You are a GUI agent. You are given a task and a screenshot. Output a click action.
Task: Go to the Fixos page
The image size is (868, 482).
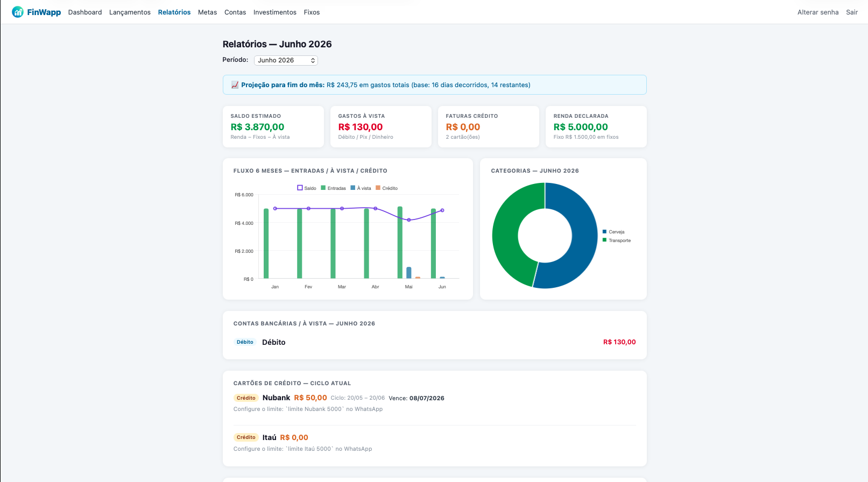tap(312, 12)
